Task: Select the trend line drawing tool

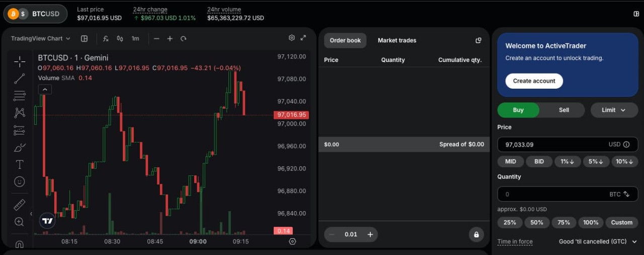Action: [20, 79]
